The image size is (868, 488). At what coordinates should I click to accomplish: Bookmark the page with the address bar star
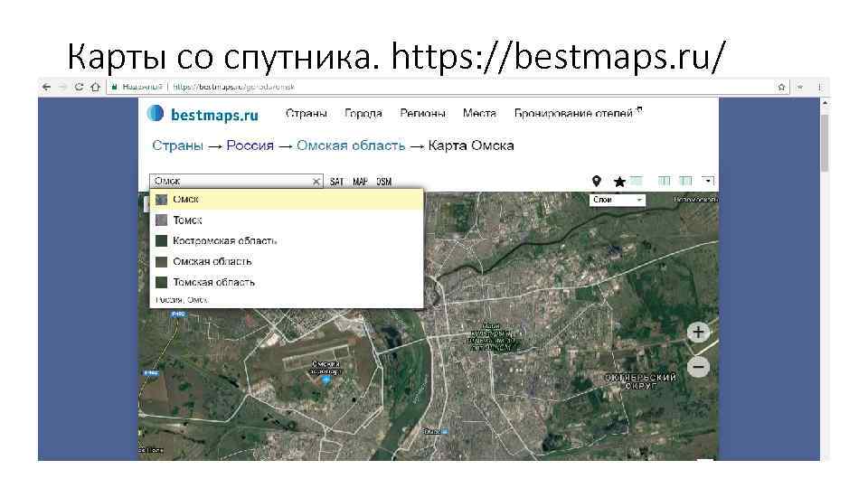781,87
